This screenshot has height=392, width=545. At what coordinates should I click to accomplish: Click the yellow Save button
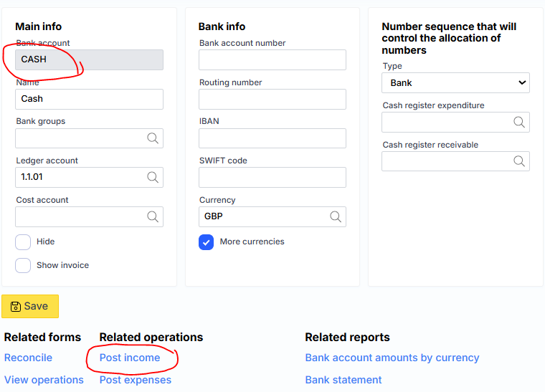tap(30, 306)
